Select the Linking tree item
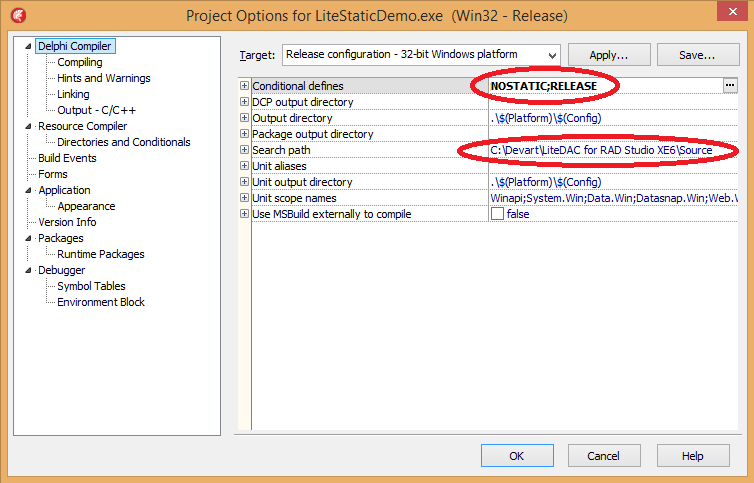 (x=73, y=94)
